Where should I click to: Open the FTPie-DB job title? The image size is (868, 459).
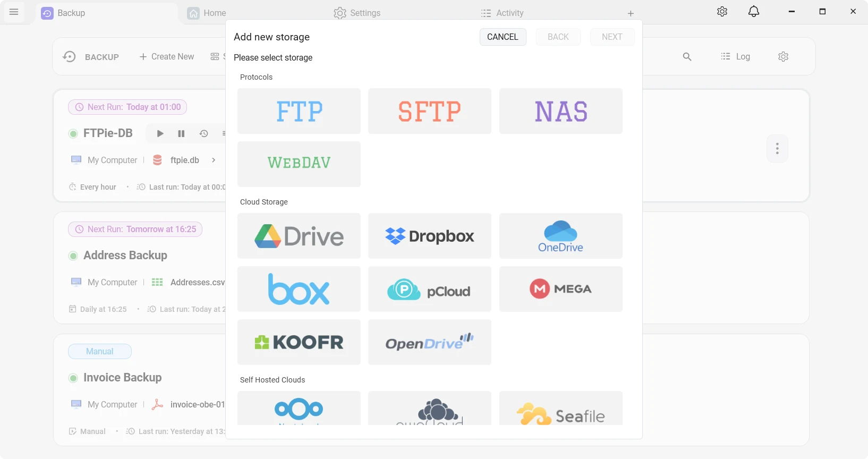coord(108,133)
